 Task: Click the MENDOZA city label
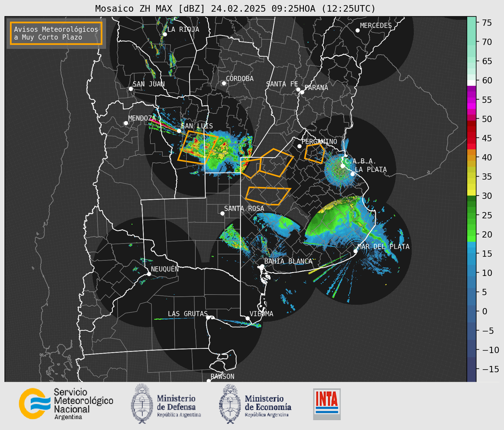(x=142, y=118)
